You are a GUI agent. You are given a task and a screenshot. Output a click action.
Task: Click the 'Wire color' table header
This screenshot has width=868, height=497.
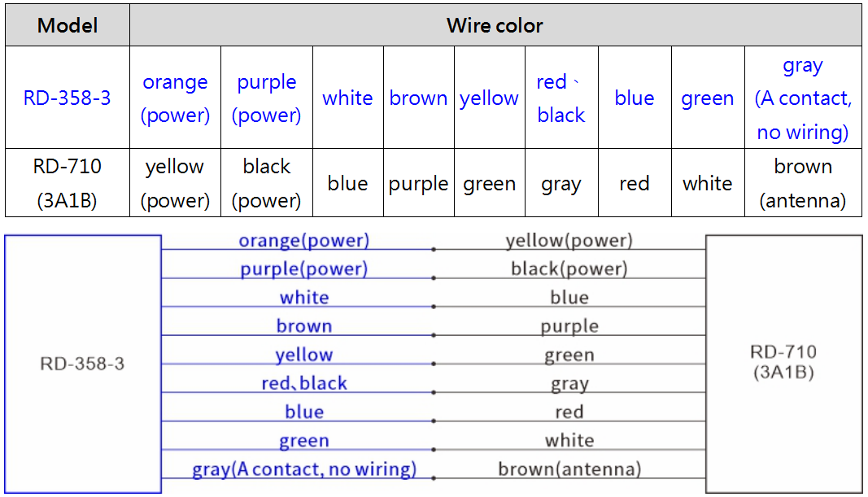click(495, 25)
